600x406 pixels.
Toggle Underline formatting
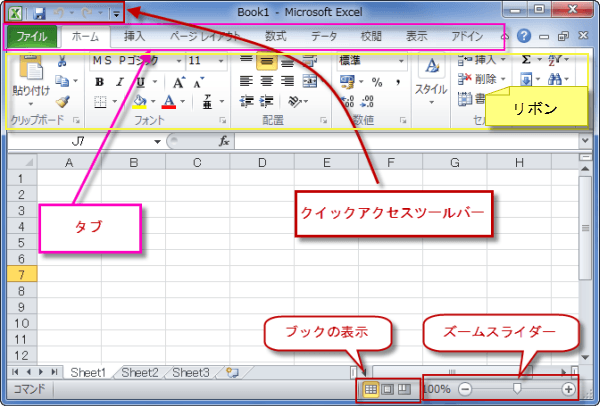(x=141, y=82)
